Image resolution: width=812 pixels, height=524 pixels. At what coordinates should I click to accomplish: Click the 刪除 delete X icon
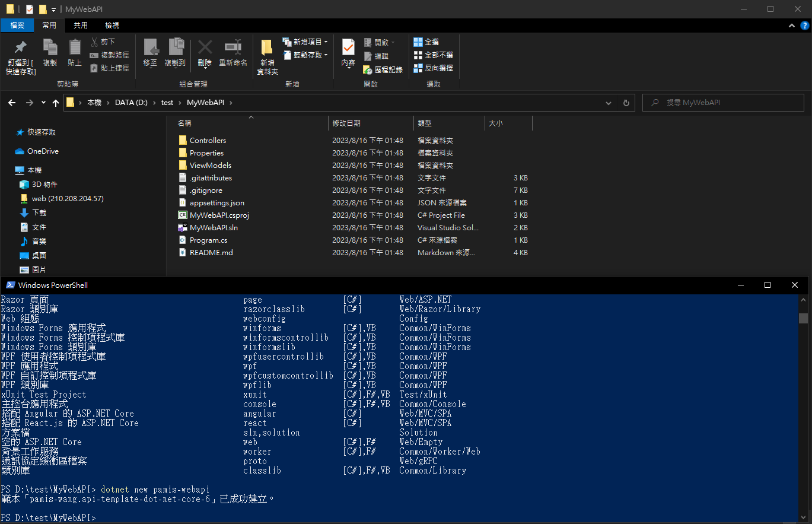[205, 47]
